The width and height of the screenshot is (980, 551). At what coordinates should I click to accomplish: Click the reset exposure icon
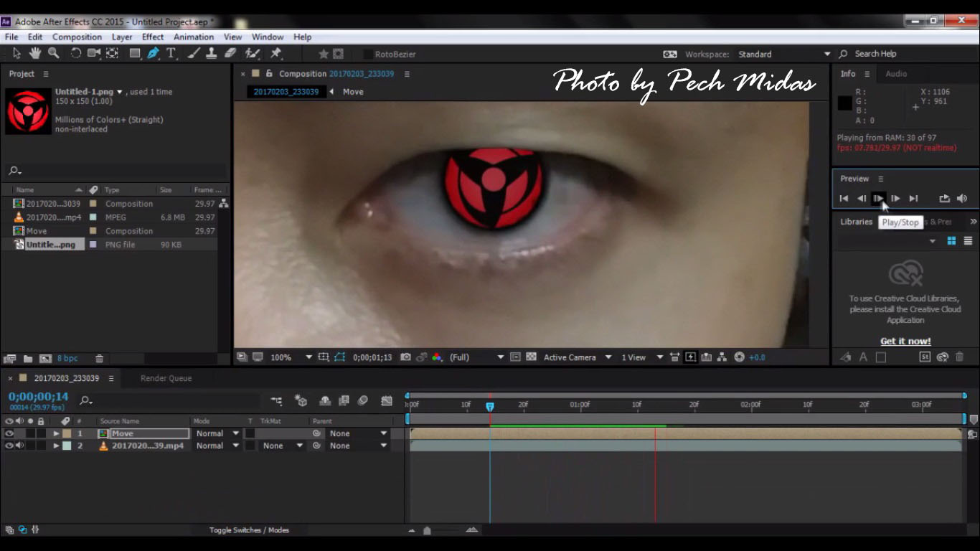tap(740, 357)
